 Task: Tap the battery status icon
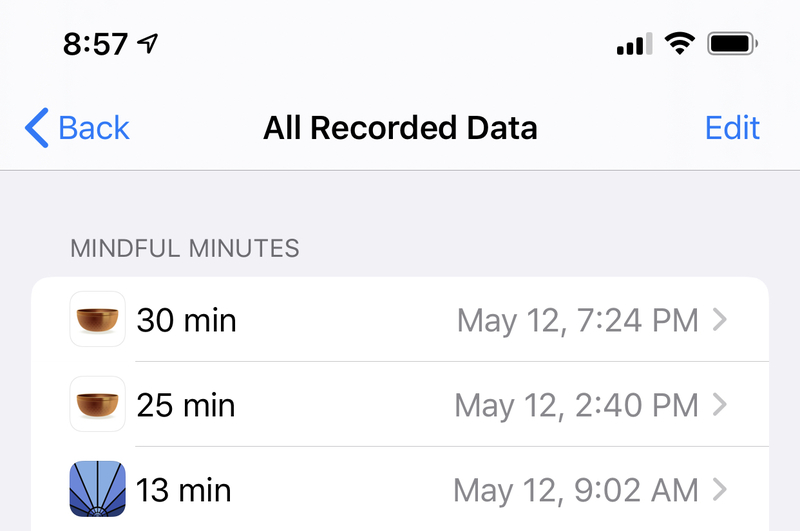[x=732, y=43]
